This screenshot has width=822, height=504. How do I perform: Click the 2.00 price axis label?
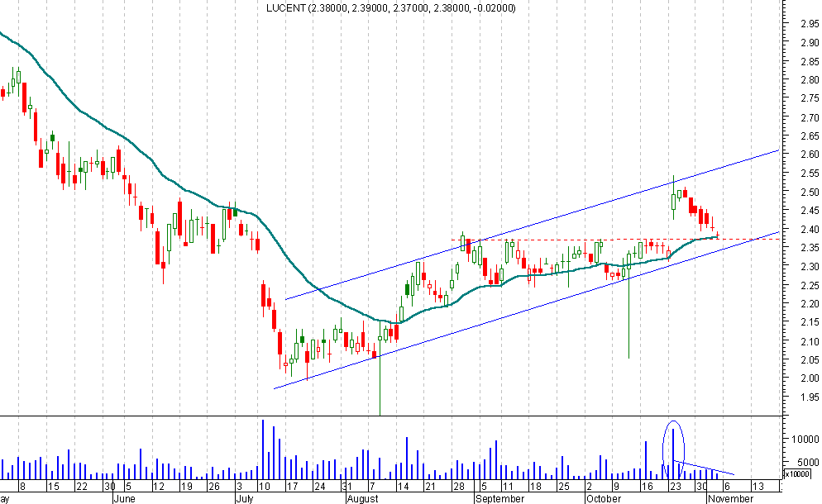click(x=810, y=378)
